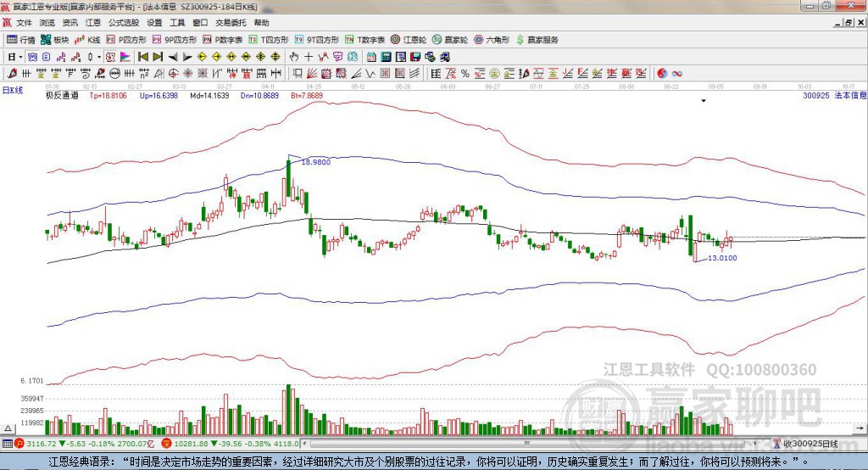Click the percent % drawing tool

coord(465,73)
